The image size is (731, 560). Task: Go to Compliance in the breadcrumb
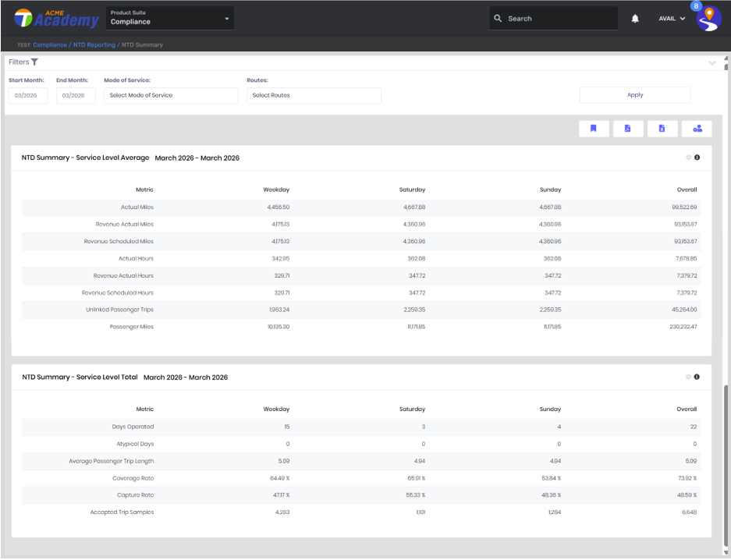coord(50,45)
